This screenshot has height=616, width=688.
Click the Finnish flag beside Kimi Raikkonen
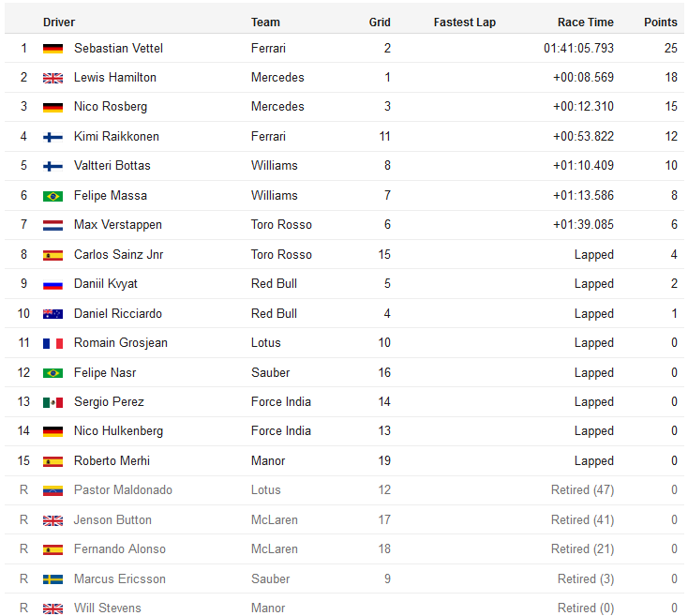(x=52, y=137)
